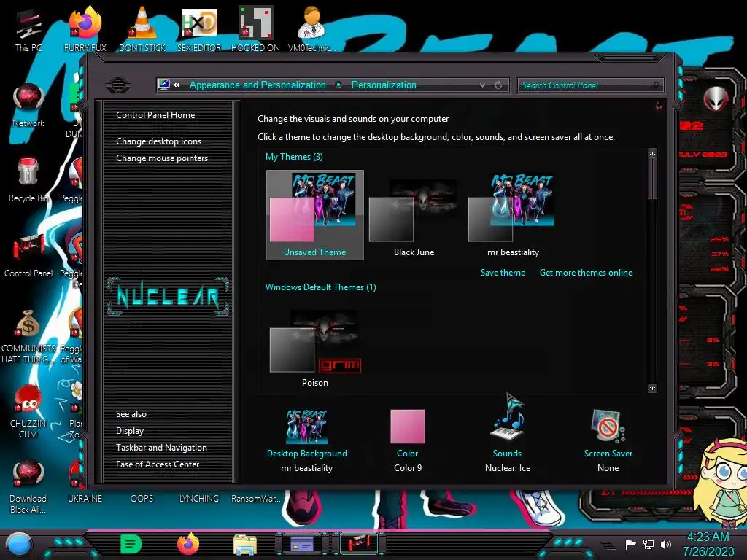Open network tray icon
This screenshot has width=747, height=560.
649,544
